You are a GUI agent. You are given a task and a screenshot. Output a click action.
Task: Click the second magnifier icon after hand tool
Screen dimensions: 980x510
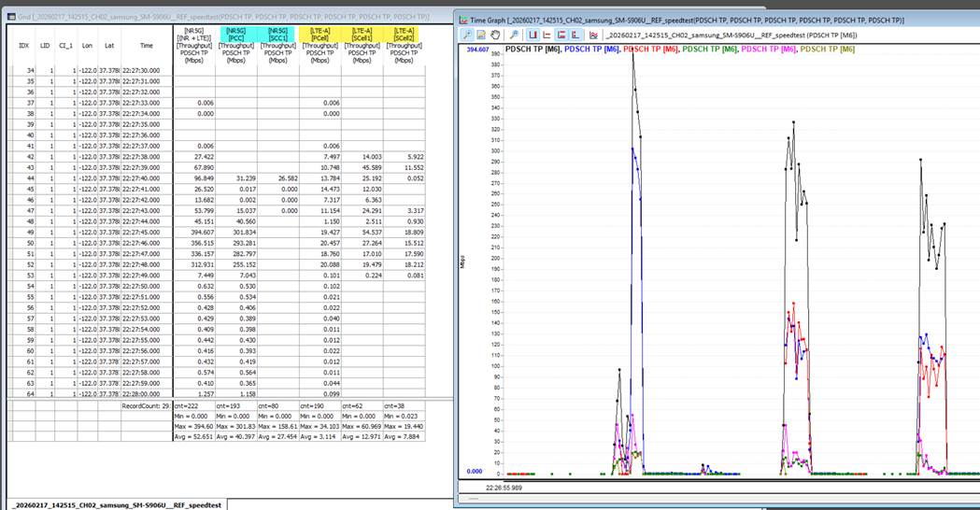(514, 35)
